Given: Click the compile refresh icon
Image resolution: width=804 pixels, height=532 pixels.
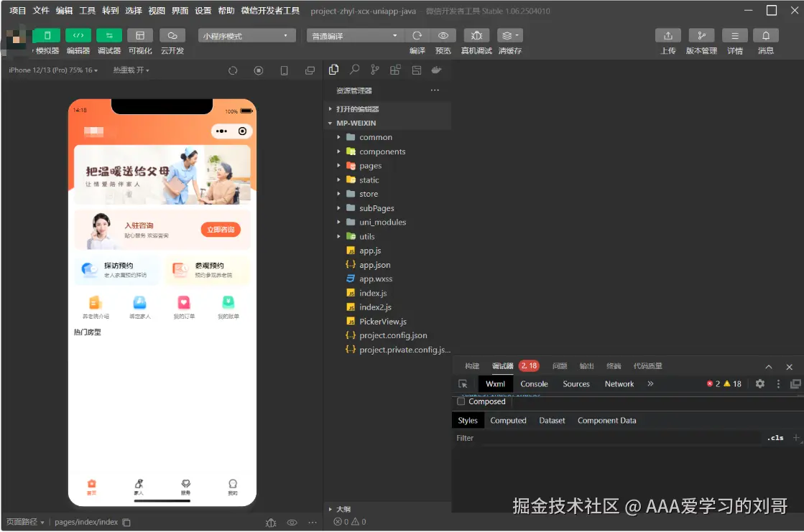Looking at the screenshot, I should tap(417, 35).
